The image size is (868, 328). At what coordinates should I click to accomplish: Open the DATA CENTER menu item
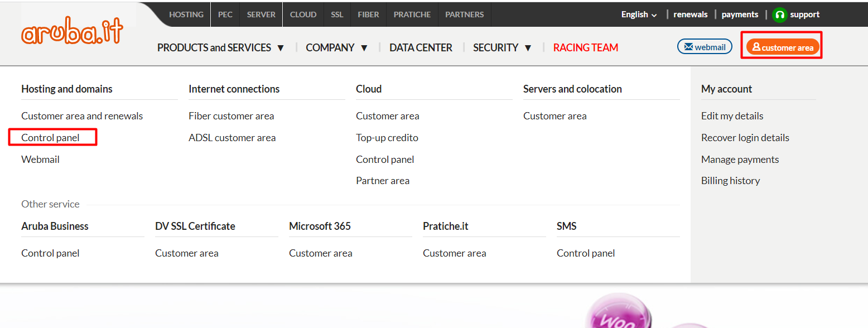point(421,48)
